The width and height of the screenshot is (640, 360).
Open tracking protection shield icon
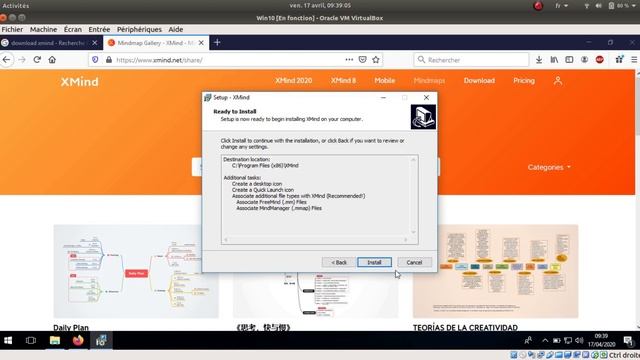(95, 60)
